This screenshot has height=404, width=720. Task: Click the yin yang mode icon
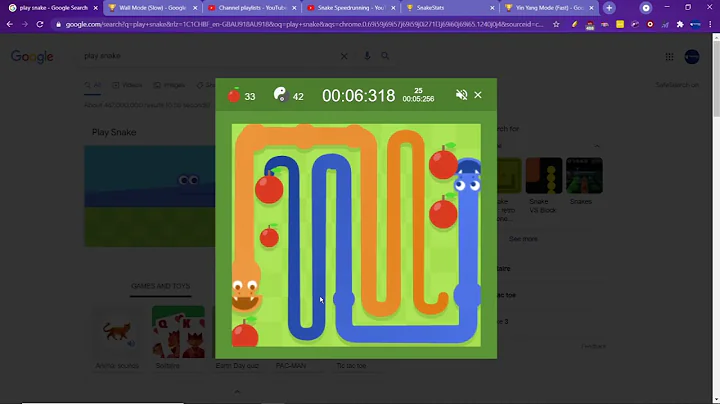(280, 94)
